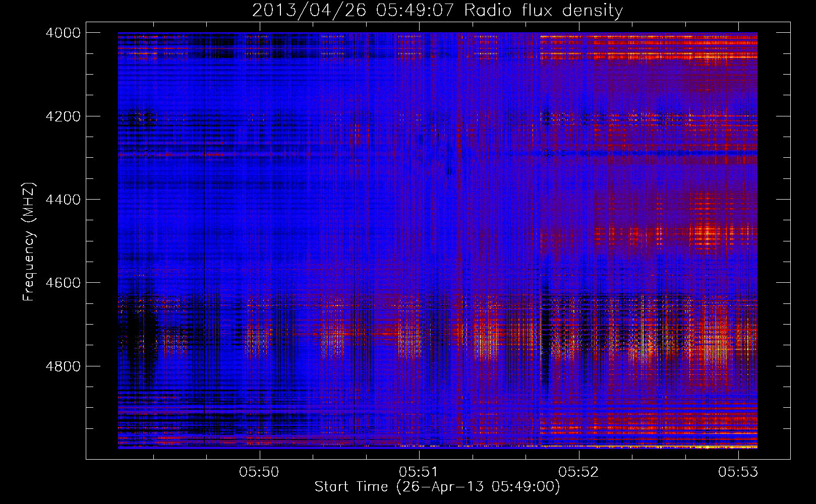The width and height of the screenshot is (816, 504).
Task: Click the 4400 frequency tick label
Action: 63,200
